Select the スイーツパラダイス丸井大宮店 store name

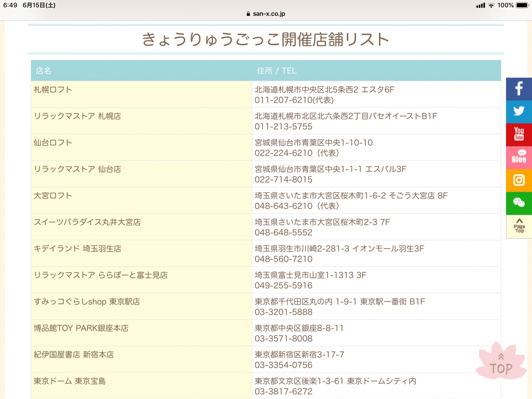(87, 222)
